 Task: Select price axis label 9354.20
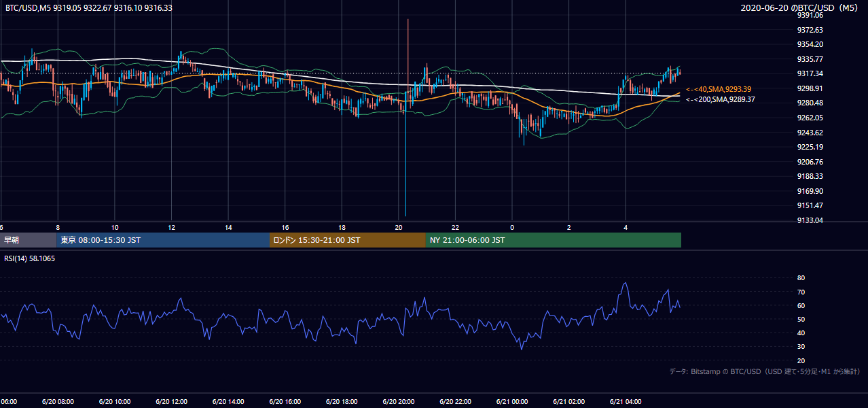(810, 44)
